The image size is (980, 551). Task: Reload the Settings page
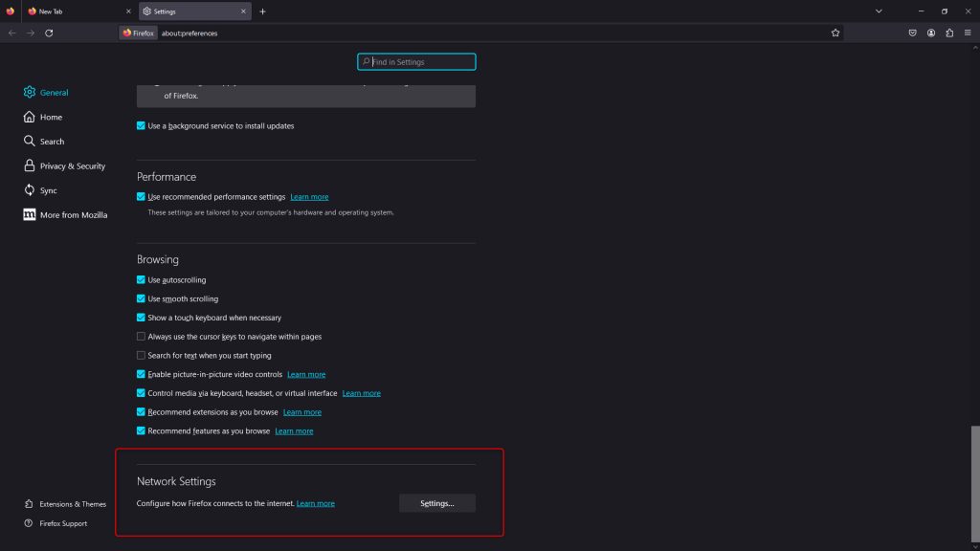48,33
